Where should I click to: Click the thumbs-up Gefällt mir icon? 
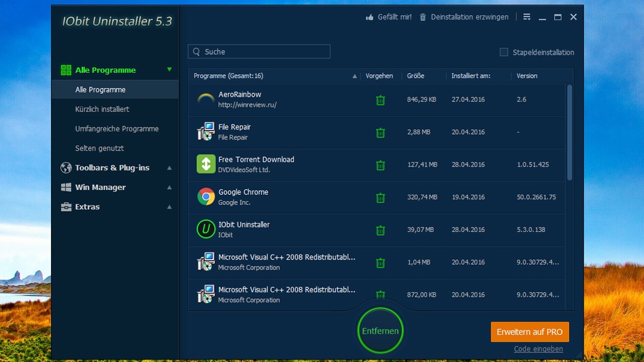coord(370,17)
